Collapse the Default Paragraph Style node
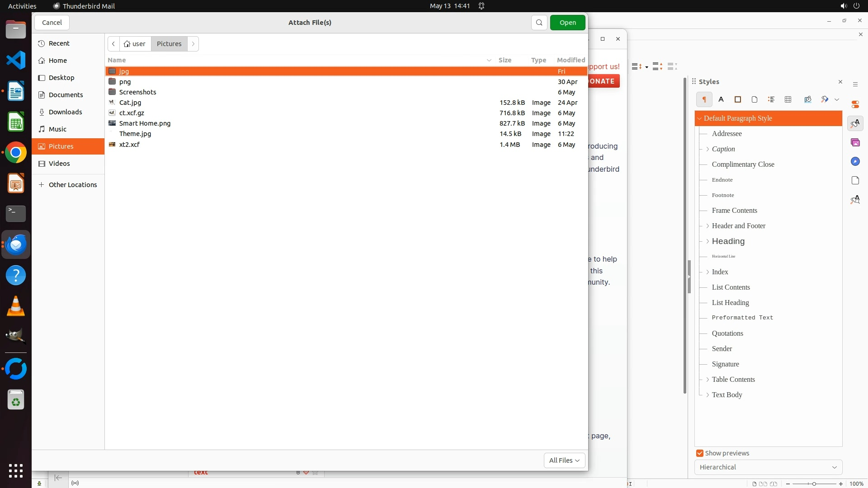Screen dimensions: 868x488 click(x=699, y=118)
